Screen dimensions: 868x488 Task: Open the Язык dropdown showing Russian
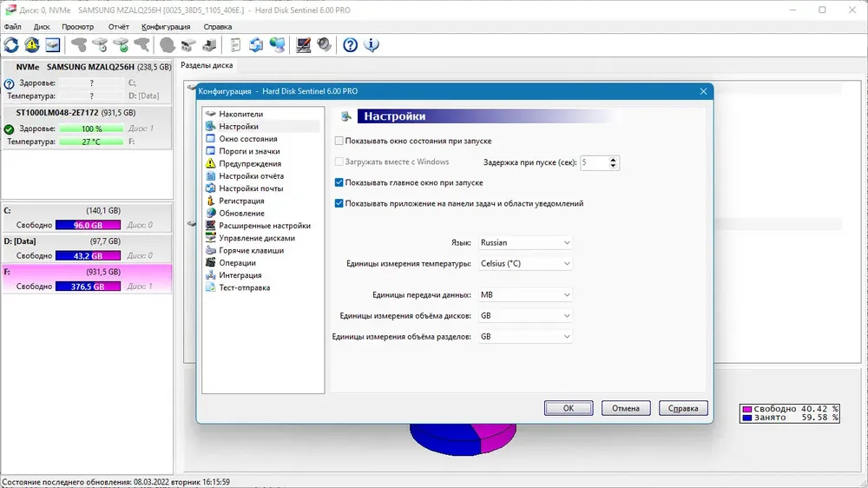(525, 242)
